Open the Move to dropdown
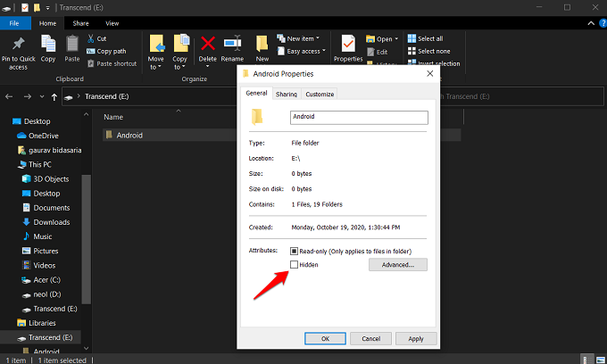Image resolution: width=607 pixels, height=364 pixels. (x=155, y=63)
